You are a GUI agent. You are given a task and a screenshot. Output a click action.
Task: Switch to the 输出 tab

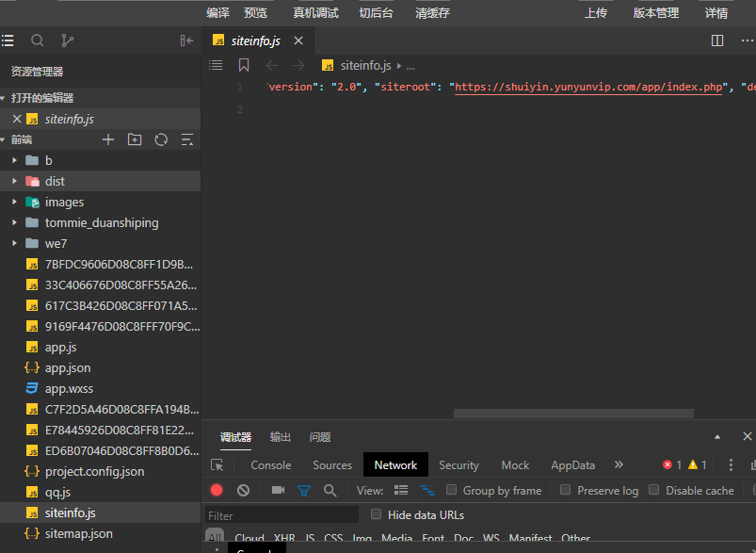(281, 437)
